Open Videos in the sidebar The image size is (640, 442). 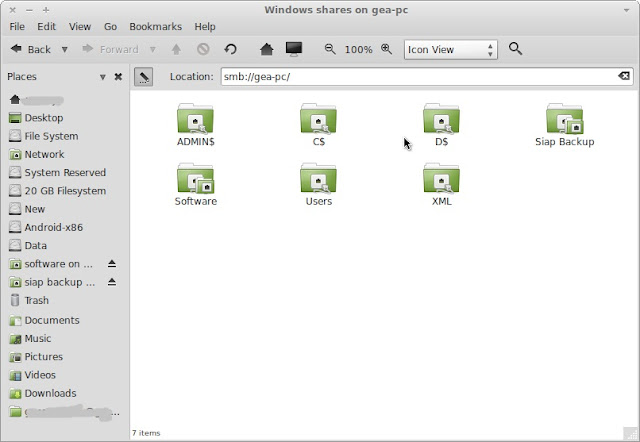tap(32, 375)
